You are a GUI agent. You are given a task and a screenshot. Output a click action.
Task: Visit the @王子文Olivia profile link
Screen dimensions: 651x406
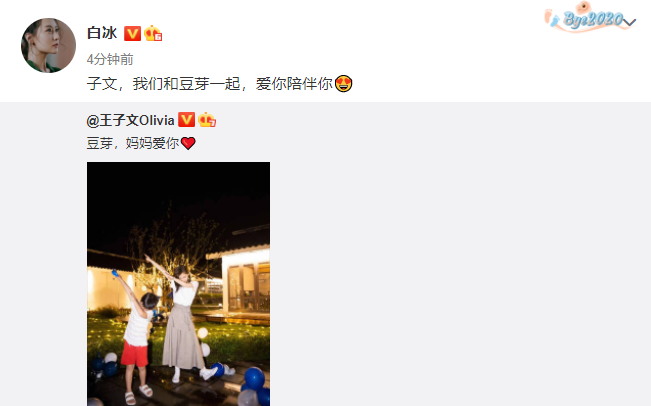pos(130,120)
